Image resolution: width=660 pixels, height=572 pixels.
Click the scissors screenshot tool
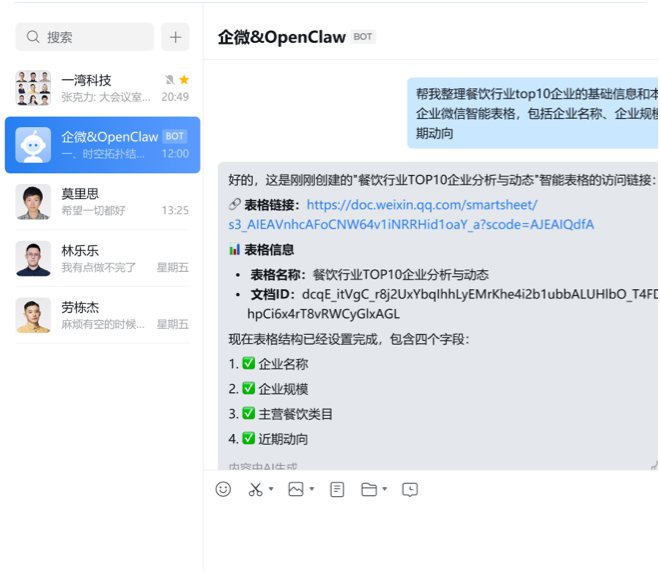coord(255,489)
